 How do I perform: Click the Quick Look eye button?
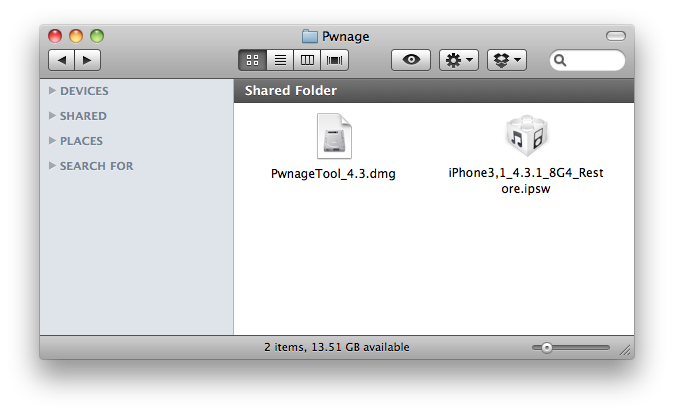point(410,60)
